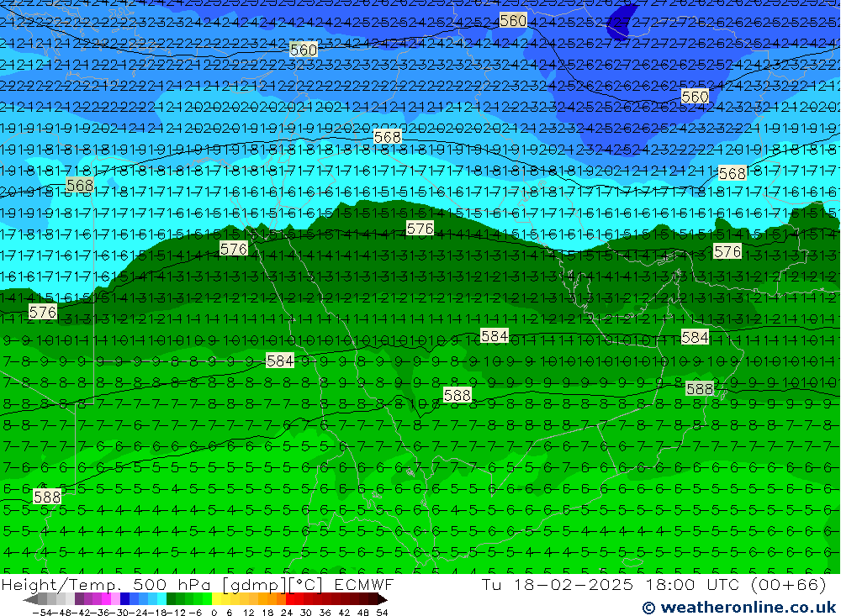Click the bright red legend swatch right of 24

coord(290,598)
